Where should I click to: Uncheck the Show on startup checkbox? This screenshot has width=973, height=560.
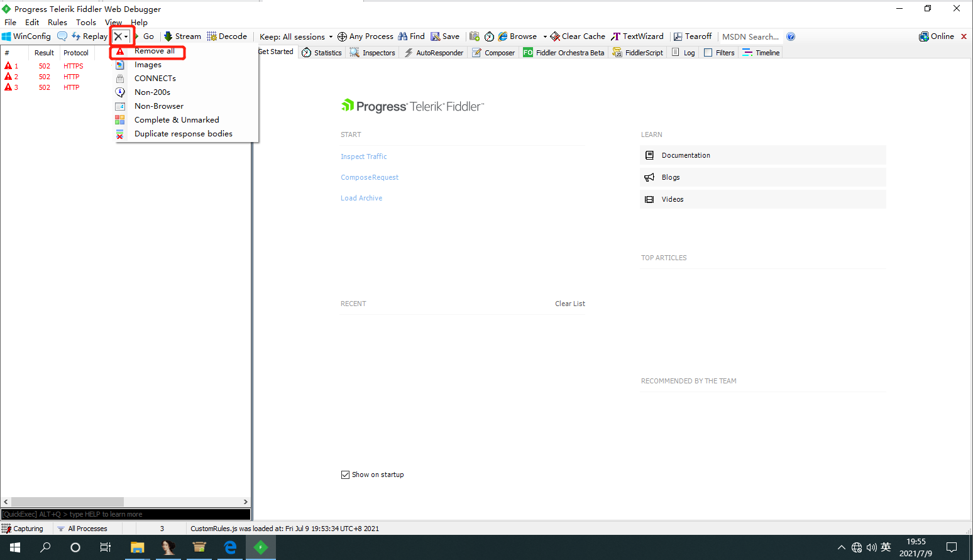(x=345, y=475)
